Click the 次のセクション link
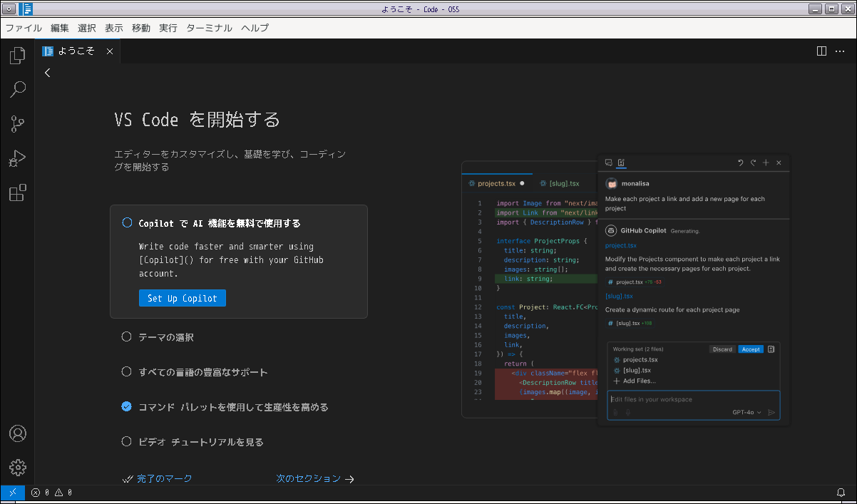857x504 pixels. click(315, 479)
